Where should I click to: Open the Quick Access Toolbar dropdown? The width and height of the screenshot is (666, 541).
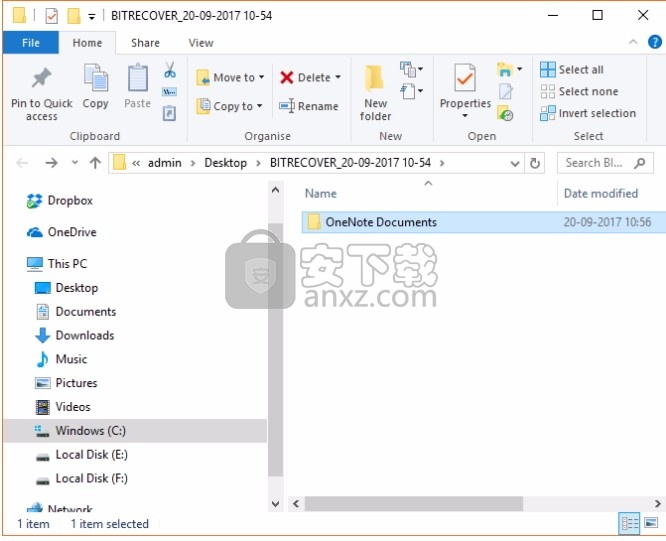pos(91,17)
